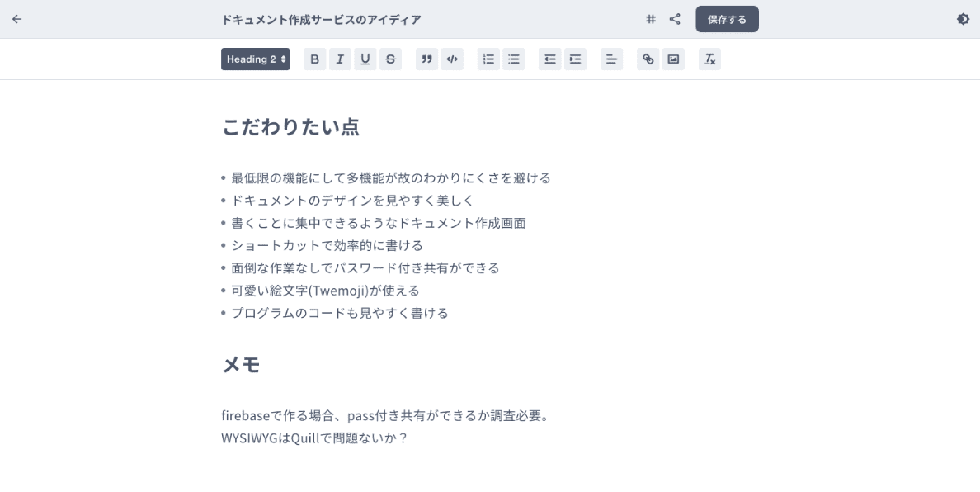Clear text formatting
The width and height of the screenshot is (980, 492).
click(709, 59)
